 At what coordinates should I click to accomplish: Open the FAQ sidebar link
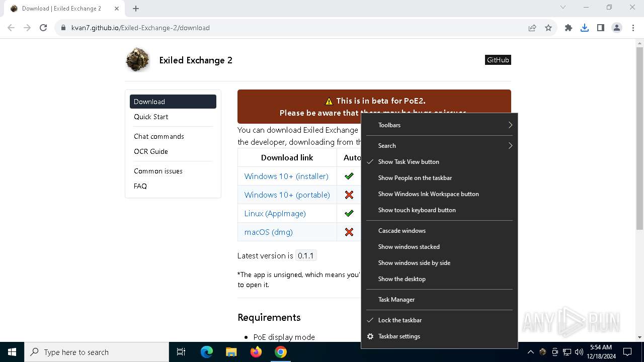[140, 186]
